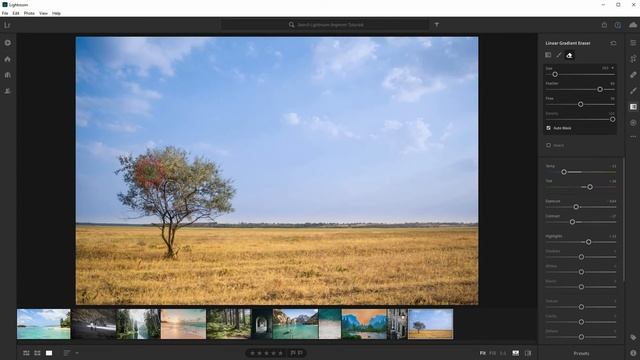640x360 pixels.
Task: Open the search filter funnel icon
Action: tap(436, 25)
